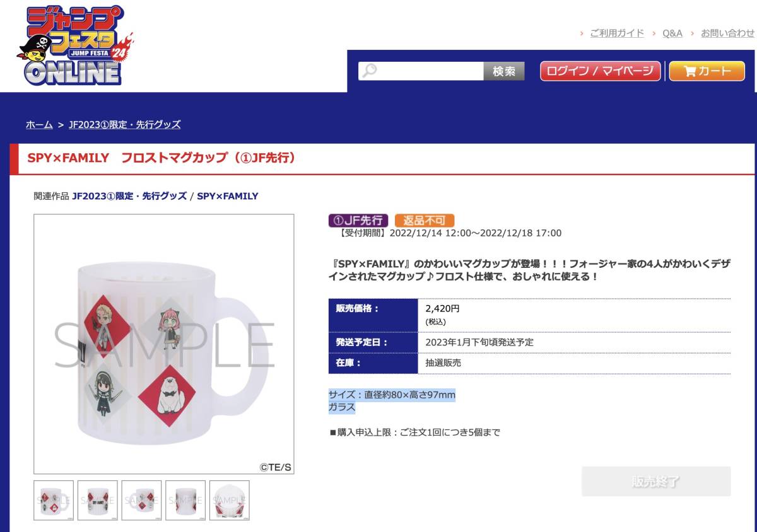Click the main mug product image
Screen dimensions: 757x532
click(164, 344)
